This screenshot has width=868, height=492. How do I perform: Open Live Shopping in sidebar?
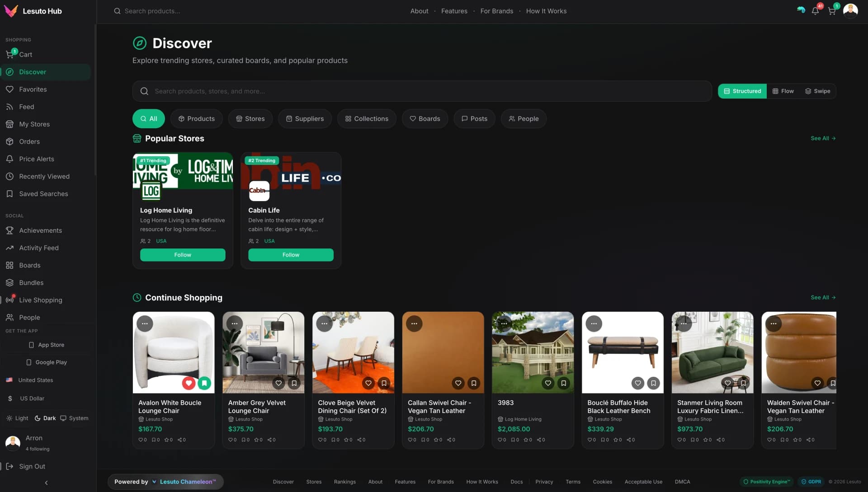click(x=45, y=300)
